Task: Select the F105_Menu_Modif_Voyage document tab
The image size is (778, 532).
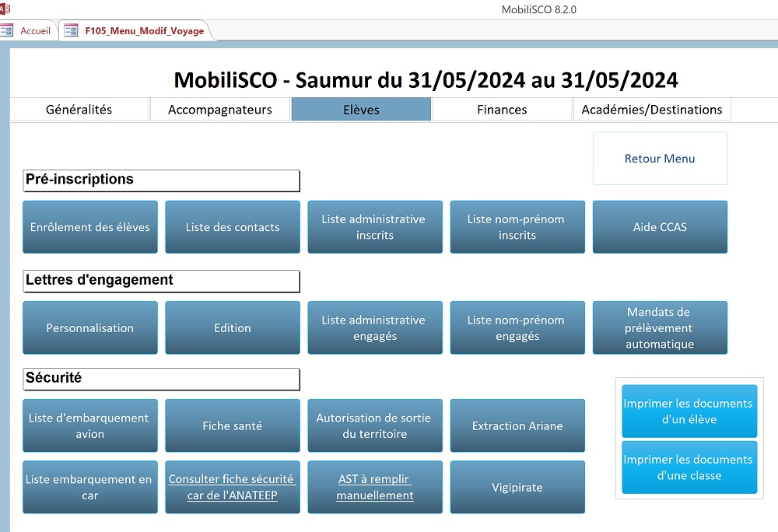Action: pyautogui.click(x=138, y=31)
